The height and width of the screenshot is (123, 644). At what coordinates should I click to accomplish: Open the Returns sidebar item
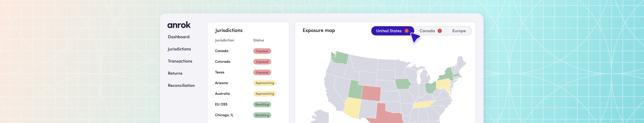(x=175, y=73)
